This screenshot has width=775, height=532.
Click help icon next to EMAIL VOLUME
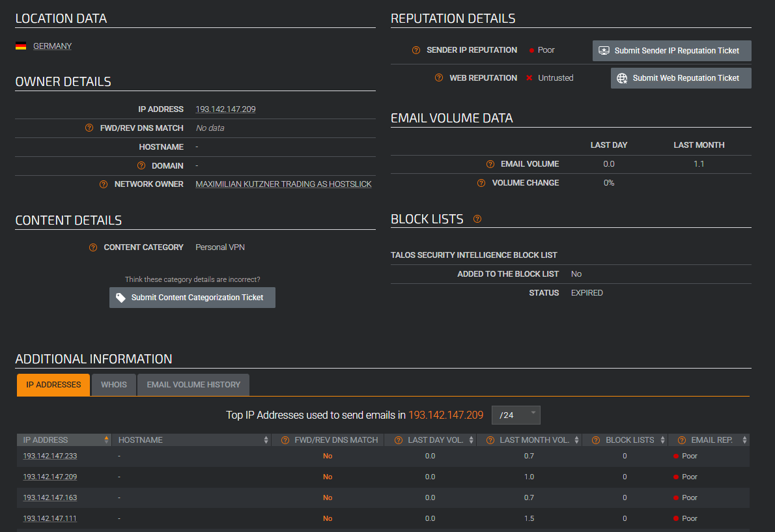coord(490,164)
